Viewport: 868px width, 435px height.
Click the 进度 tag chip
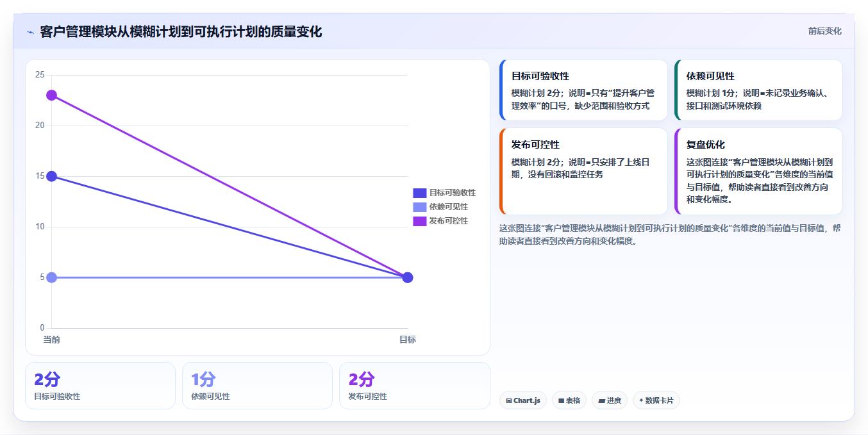[x=609, y=400]
